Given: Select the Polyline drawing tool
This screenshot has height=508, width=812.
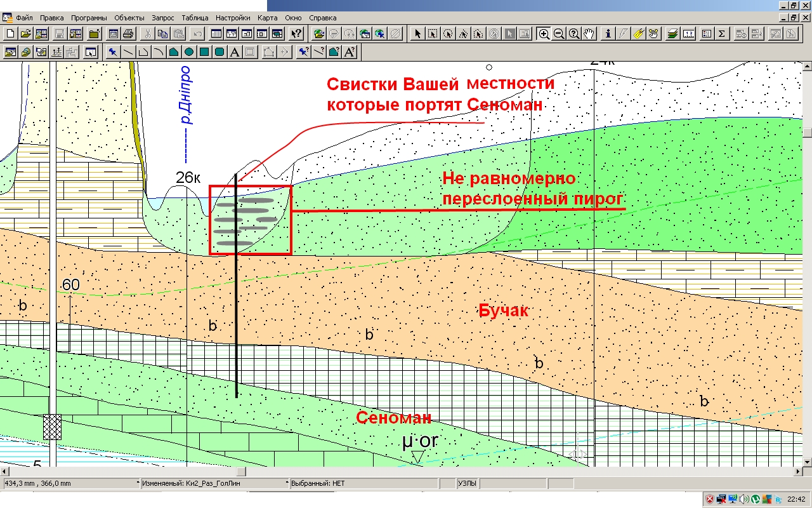Looking at the screenshot, I should pyautogui.click(x=143, y=52).
